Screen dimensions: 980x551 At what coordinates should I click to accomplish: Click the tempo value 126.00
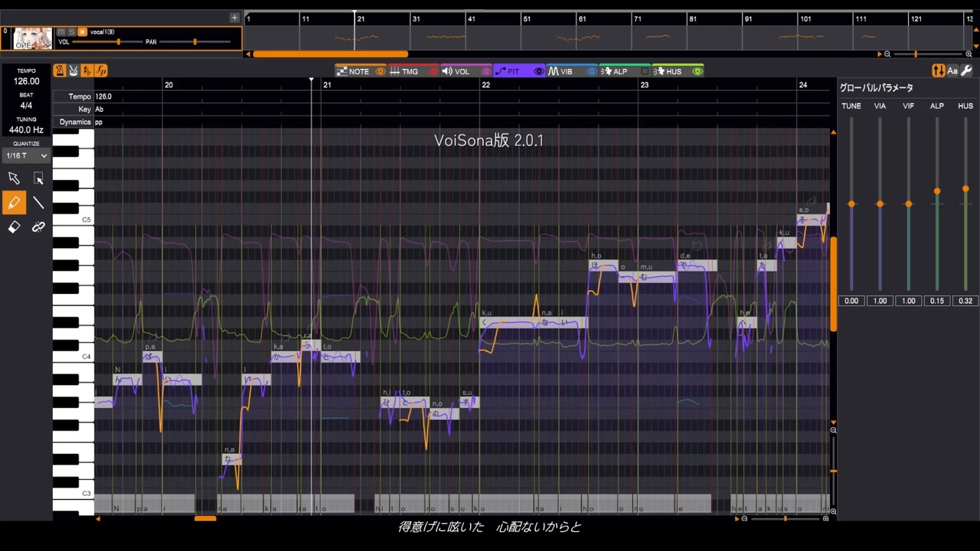[x=26, y=81]
